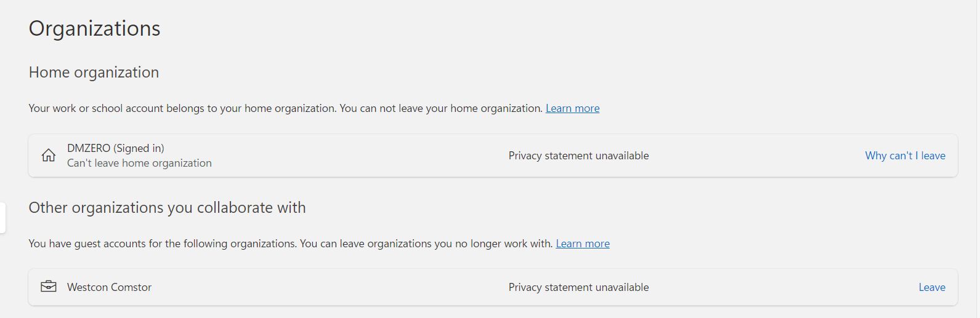Click "You can leave organizations" sentence
The width and height of the screenshot is (980, 318).
point(427,244)
